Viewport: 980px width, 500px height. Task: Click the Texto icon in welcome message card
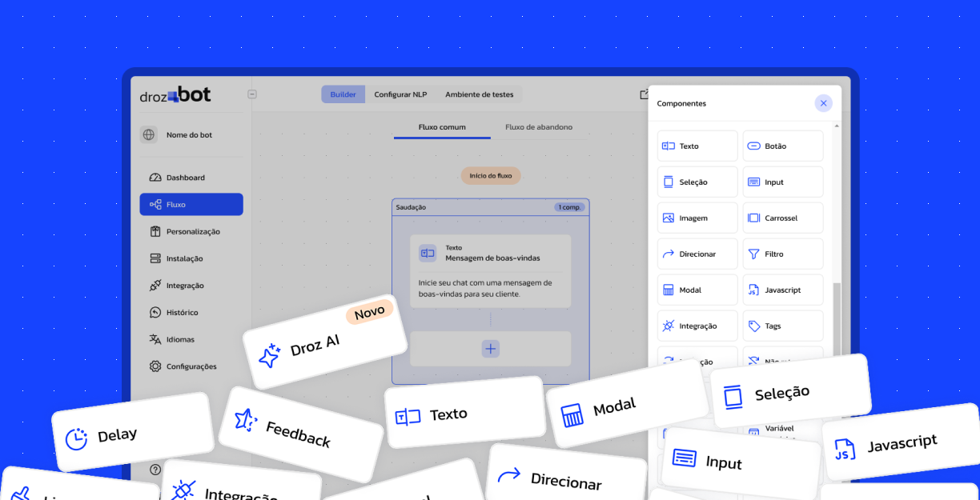click(428, 253)
